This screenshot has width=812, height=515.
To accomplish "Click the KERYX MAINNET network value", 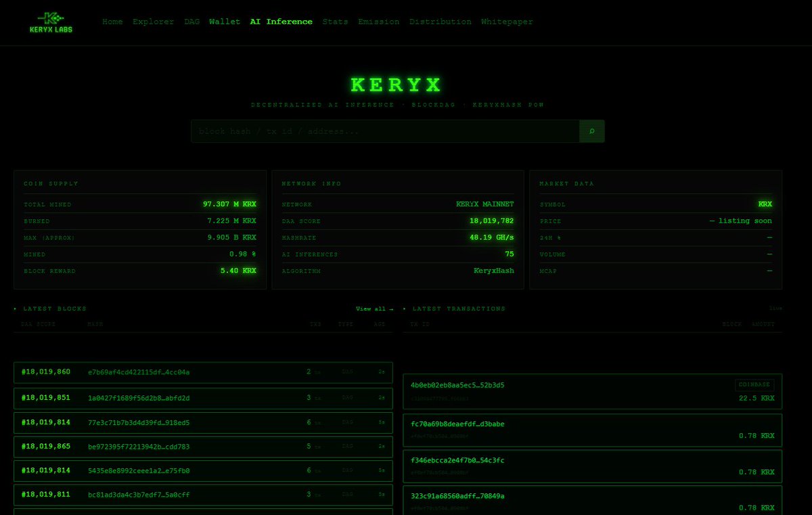I will [x=485, y=204].
